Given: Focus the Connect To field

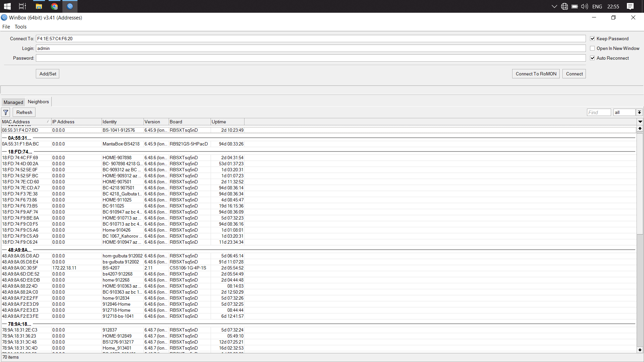Looking at the screenshot, I should click(x=311, y=39).
